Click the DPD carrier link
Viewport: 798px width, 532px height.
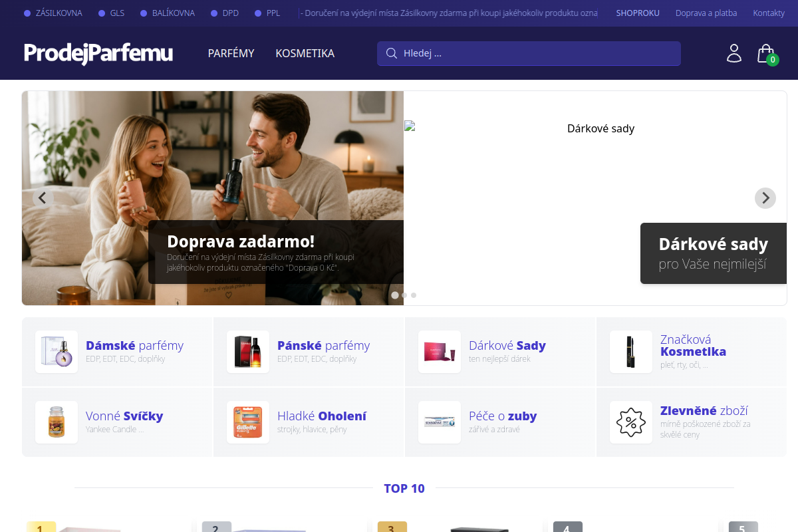[x=225, y=13]
